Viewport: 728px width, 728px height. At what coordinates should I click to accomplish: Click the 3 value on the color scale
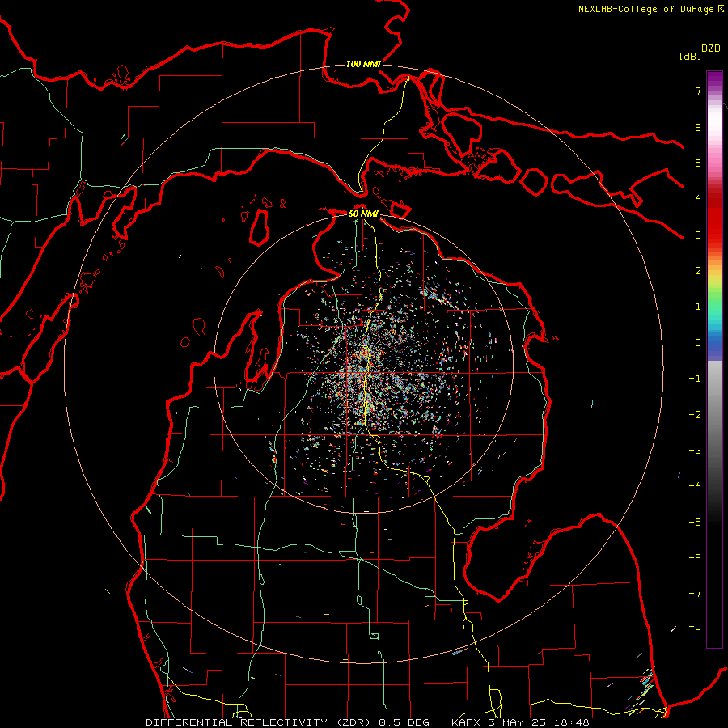tap(698, 235)
